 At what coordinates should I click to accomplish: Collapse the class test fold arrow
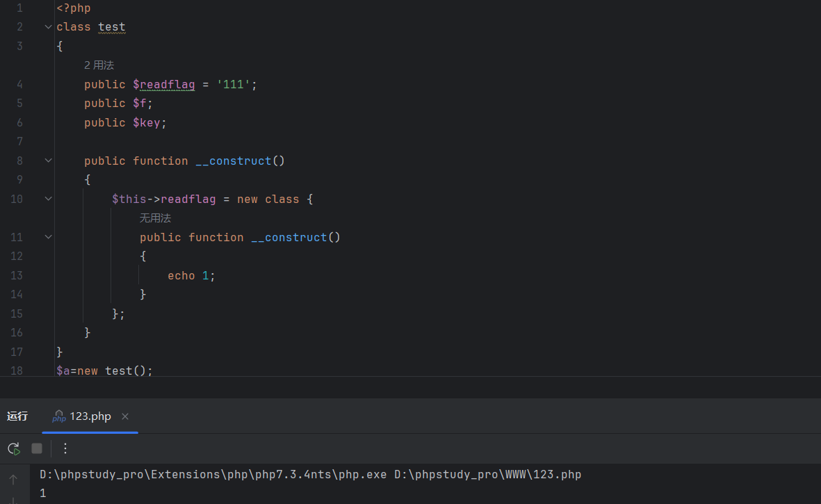pyautogui.click(x=48, y=27)
